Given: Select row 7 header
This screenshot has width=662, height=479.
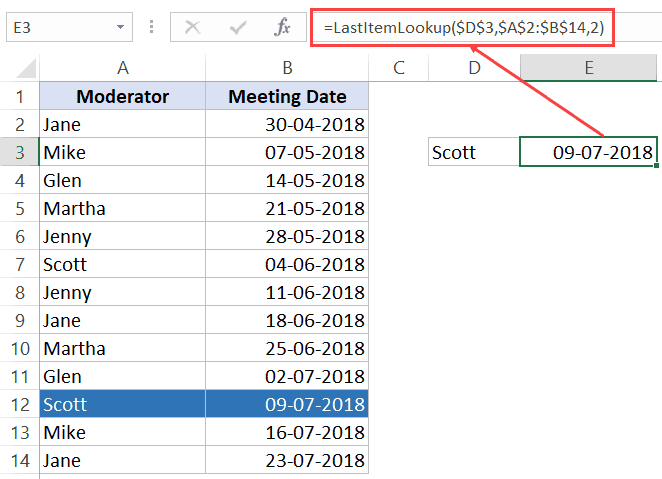Looking at the screenshot, I should (20, 265).
